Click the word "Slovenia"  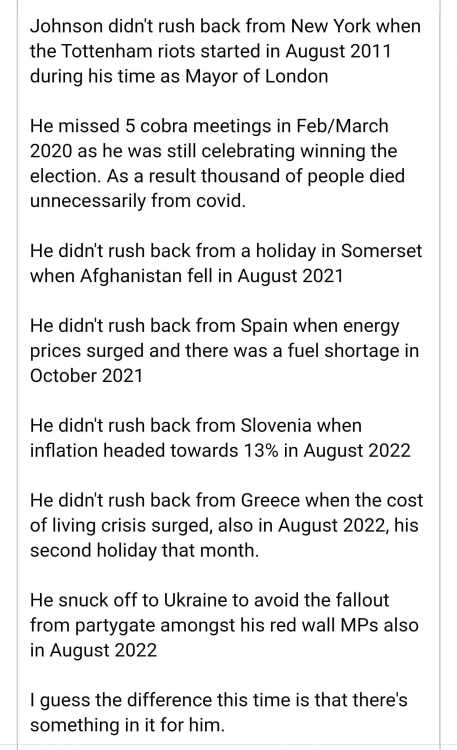tap(276, 426)
